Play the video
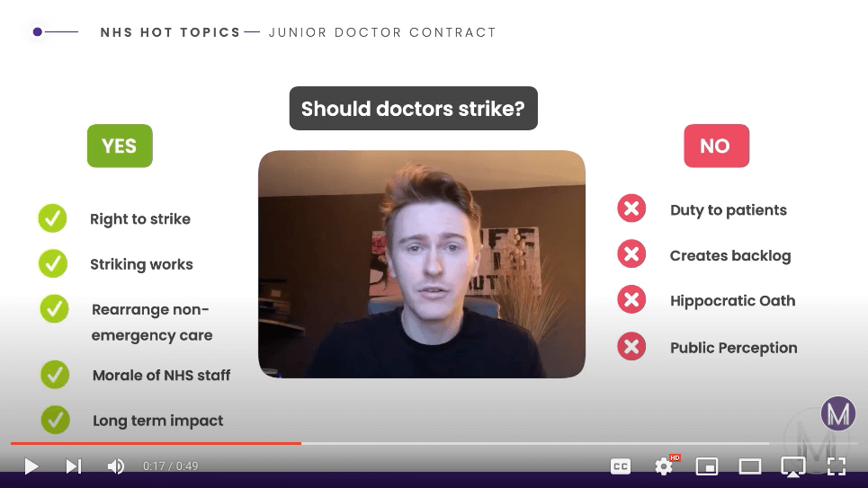The height and width of the screenshot is (488, 868). 31,466
